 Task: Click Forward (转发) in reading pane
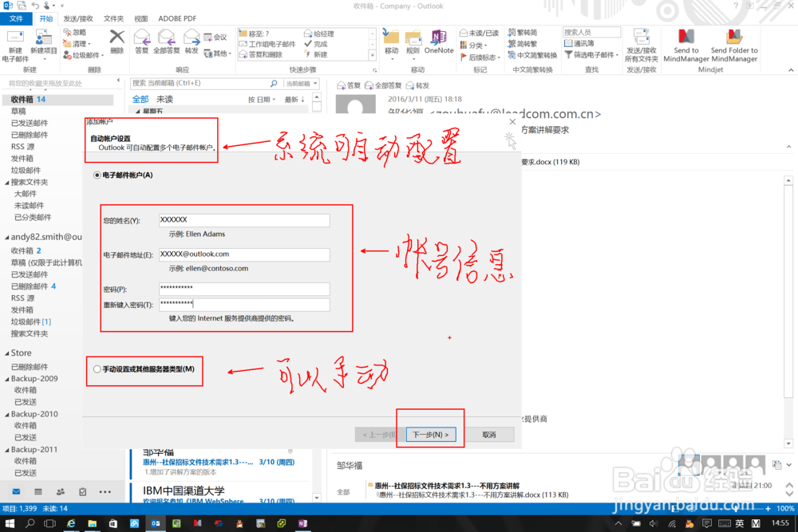(x=418, y=85)
